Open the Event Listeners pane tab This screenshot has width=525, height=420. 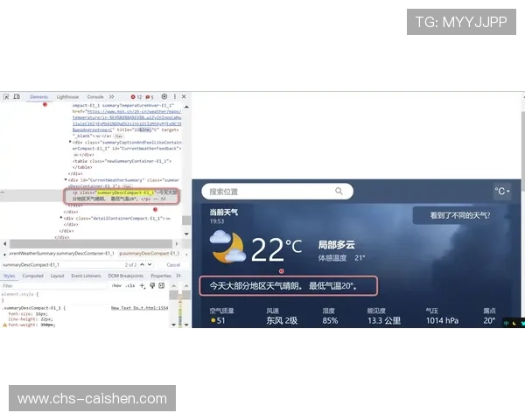point(86,276)
